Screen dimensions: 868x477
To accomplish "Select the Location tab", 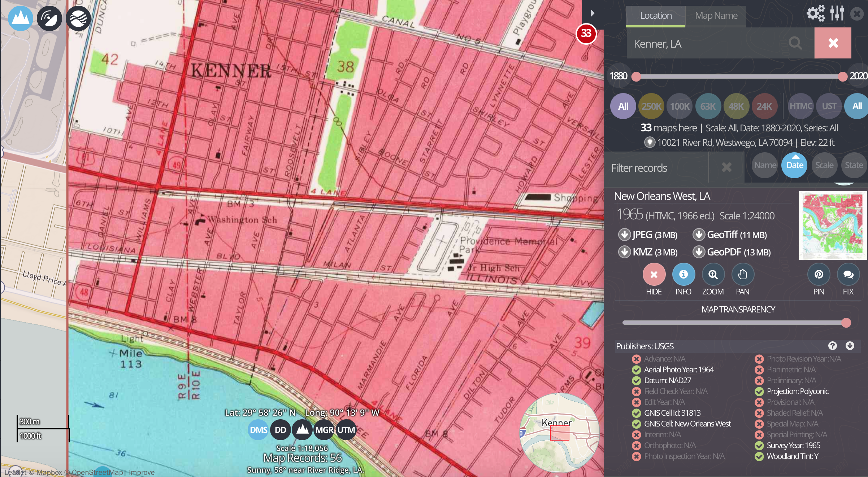I will (x=656, y=16).
